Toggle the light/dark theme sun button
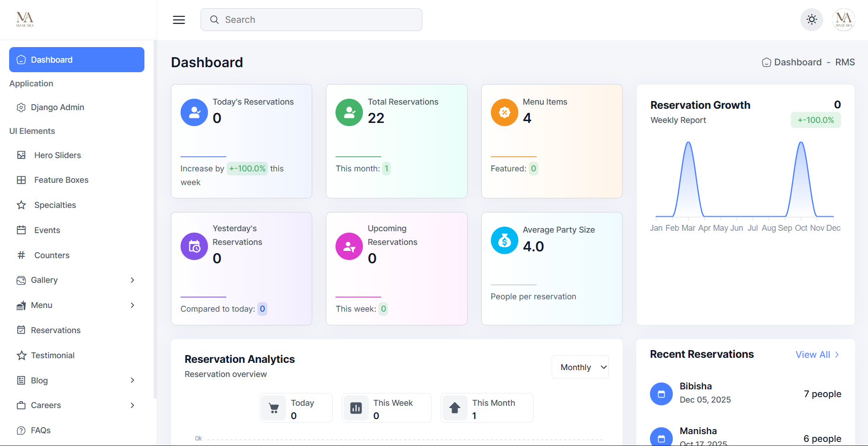Viewport: 868px width, 446px height. point(811,20)
